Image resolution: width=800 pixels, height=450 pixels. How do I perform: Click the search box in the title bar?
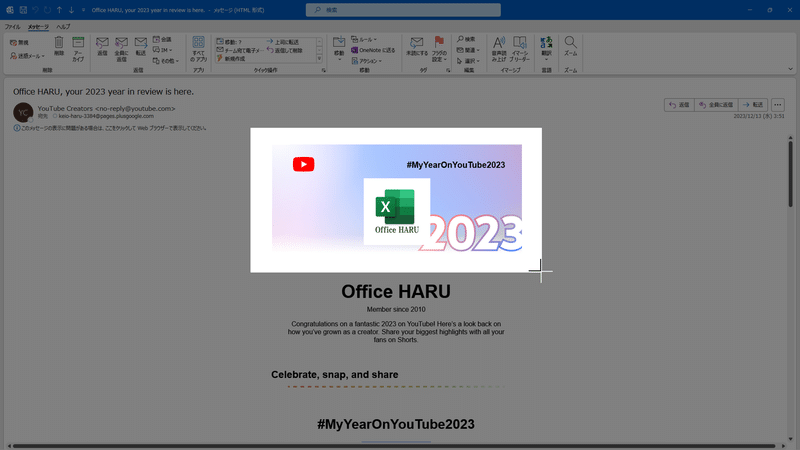coord(403,10)
